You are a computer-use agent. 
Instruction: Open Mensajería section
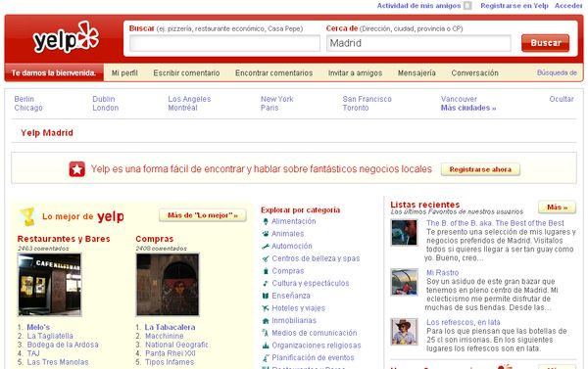pyautogui.click(x=416, y=73)
